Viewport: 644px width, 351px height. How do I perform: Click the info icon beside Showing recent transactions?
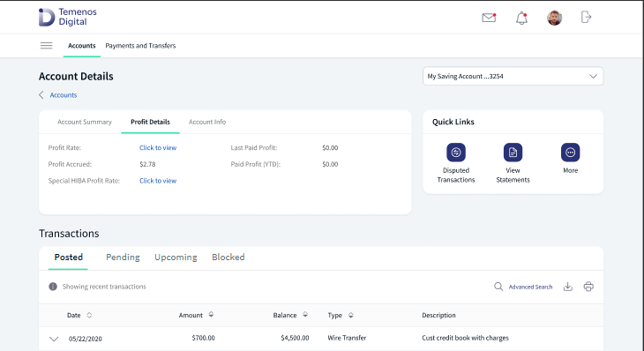53,287
